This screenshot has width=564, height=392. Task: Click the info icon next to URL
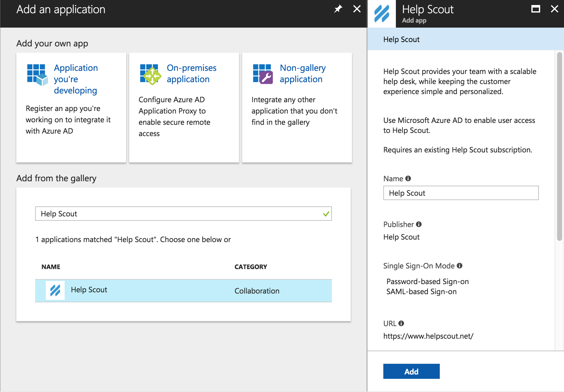[x=401, y=323]
